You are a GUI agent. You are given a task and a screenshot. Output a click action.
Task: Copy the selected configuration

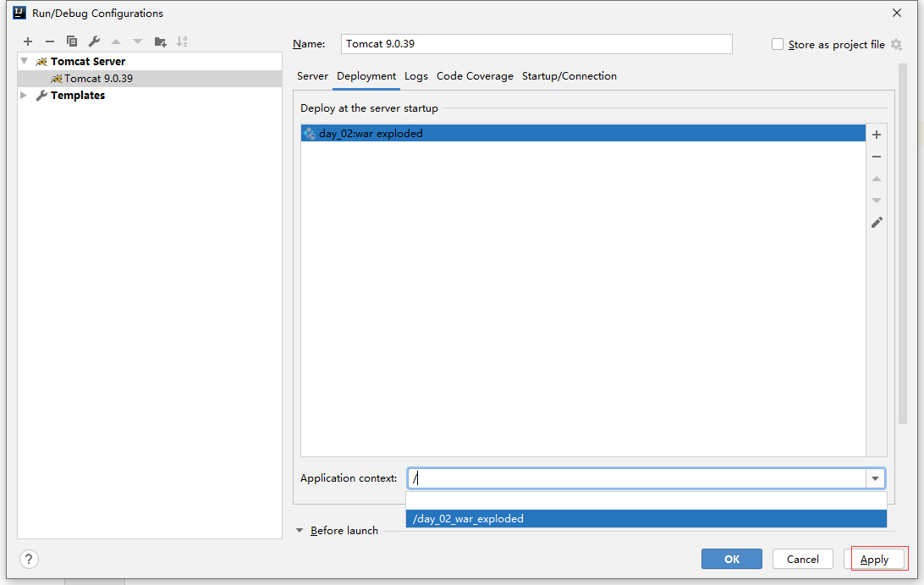coord(72,41)
